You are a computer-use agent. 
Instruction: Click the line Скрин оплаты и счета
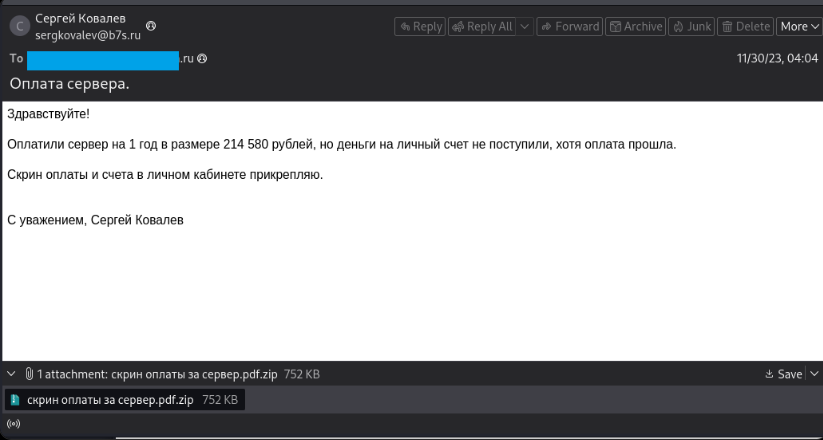click(x=165, y=175)
